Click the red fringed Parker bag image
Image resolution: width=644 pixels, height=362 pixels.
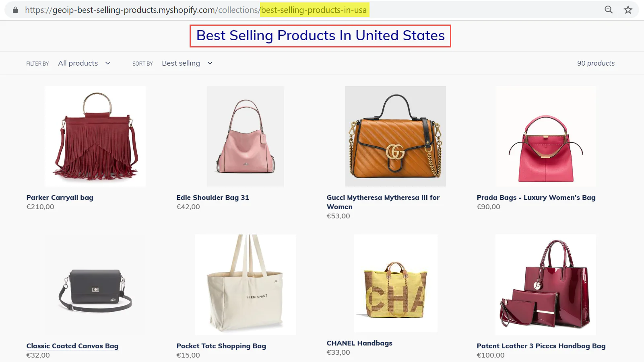(x=96, y=136)
